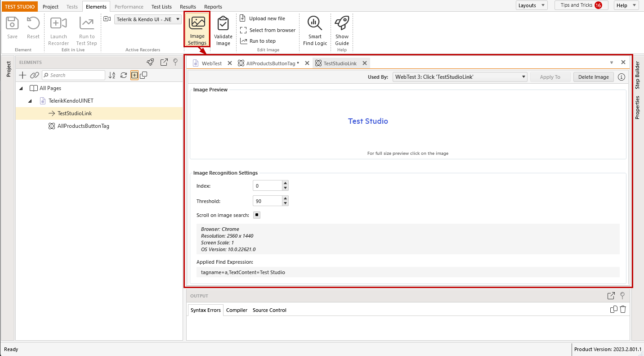
Task: Switch to the AllProductsButtonTag document tab
Action: click(273, 63)
